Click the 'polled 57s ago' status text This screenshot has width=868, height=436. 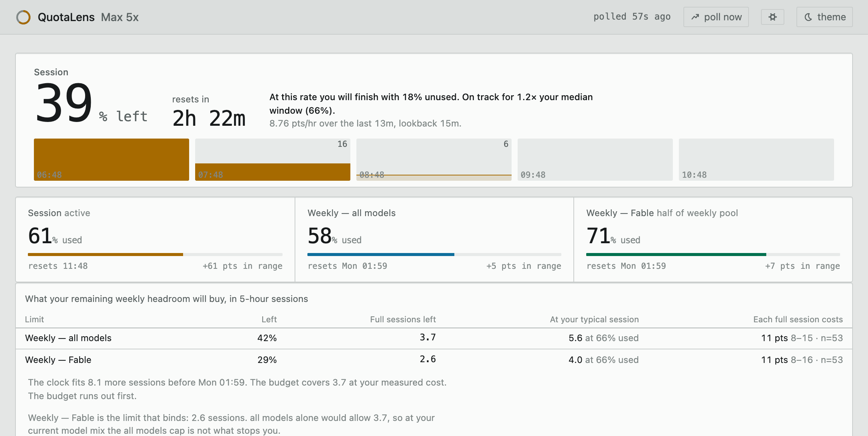[x=632, y=17]
